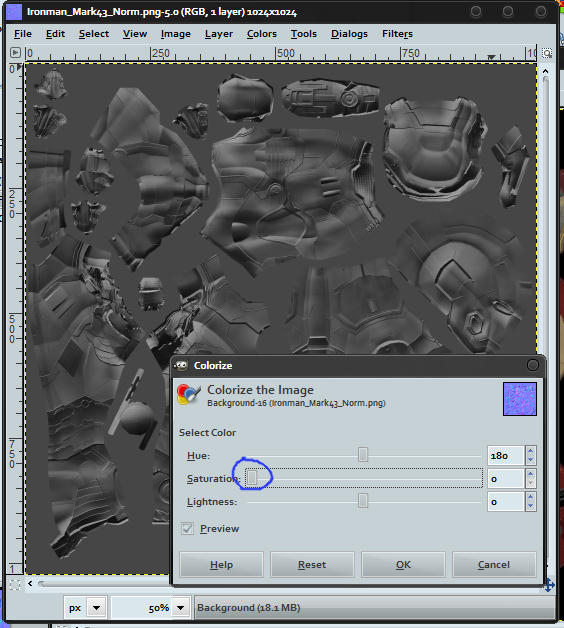Click the navigate image cross-arrow icon

pos(550,585)
